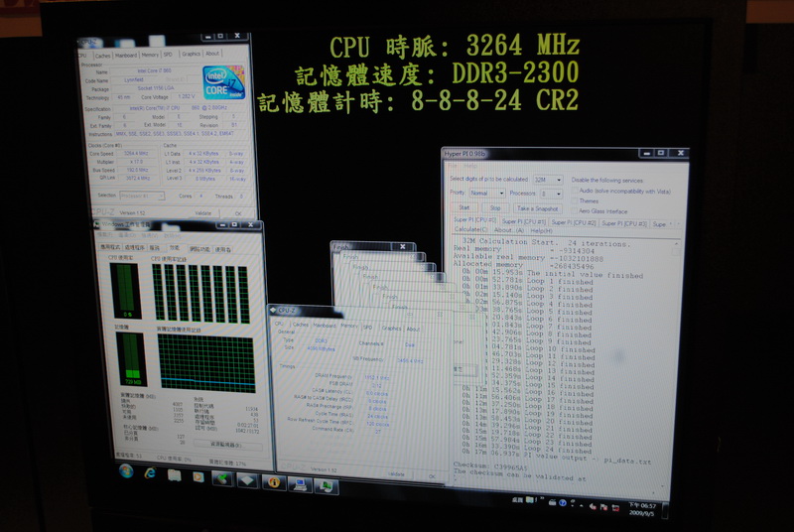Click the Core Voltage value 1.282 V
This screenshot has width=794, height=532.
(x=186, y=96)
